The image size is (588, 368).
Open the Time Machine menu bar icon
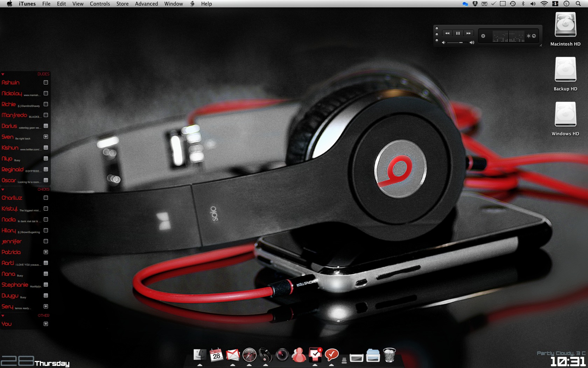pyautogui.click(x=513, y=4)
